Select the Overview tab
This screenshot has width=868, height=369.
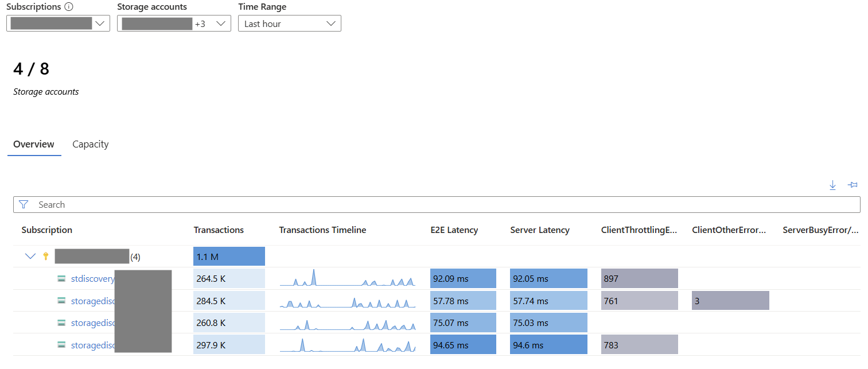(x=34, y=144)
